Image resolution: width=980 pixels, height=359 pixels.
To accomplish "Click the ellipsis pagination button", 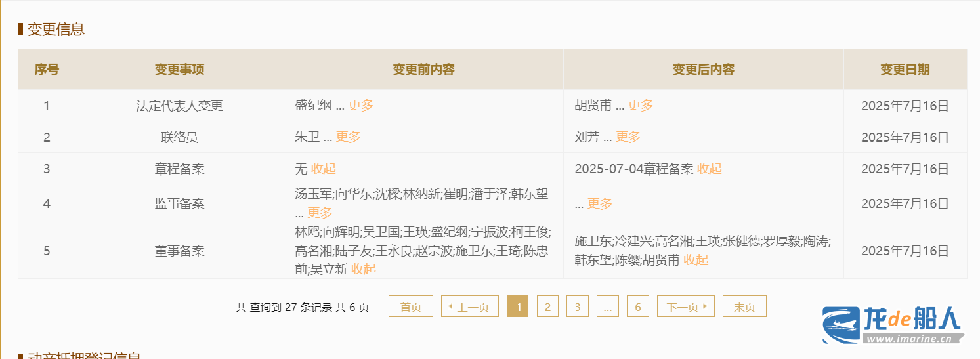I will (608, 306).
